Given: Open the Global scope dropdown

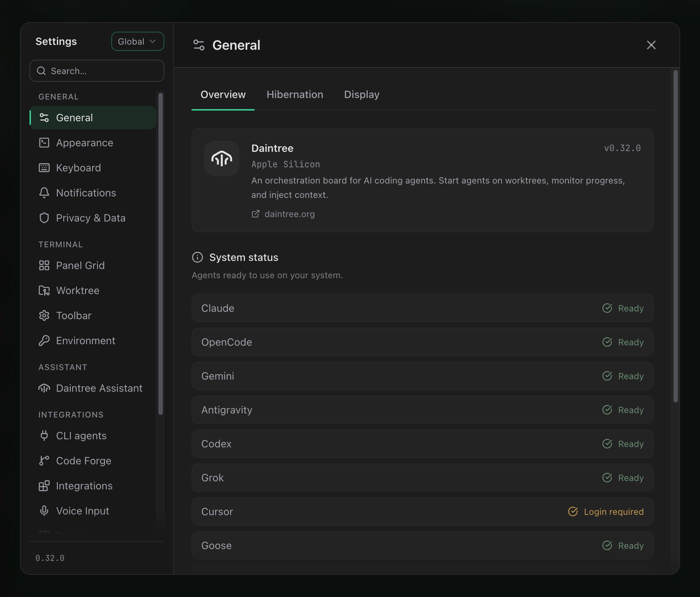Looking at the screenshot, I should pyautogui.click(x=137, y=41).
